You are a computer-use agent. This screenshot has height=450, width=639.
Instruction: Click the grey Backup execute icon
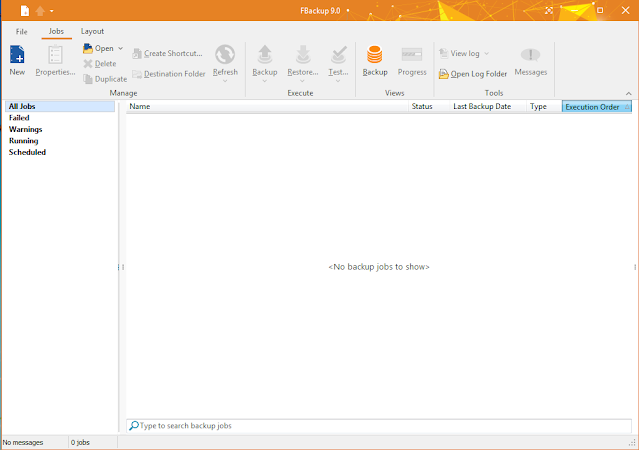pos(265,55)
